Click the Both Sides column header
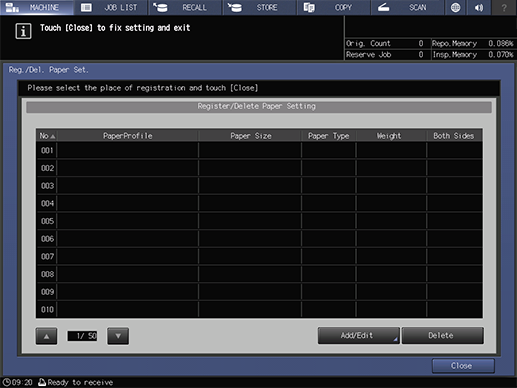 tap(454, 136)
